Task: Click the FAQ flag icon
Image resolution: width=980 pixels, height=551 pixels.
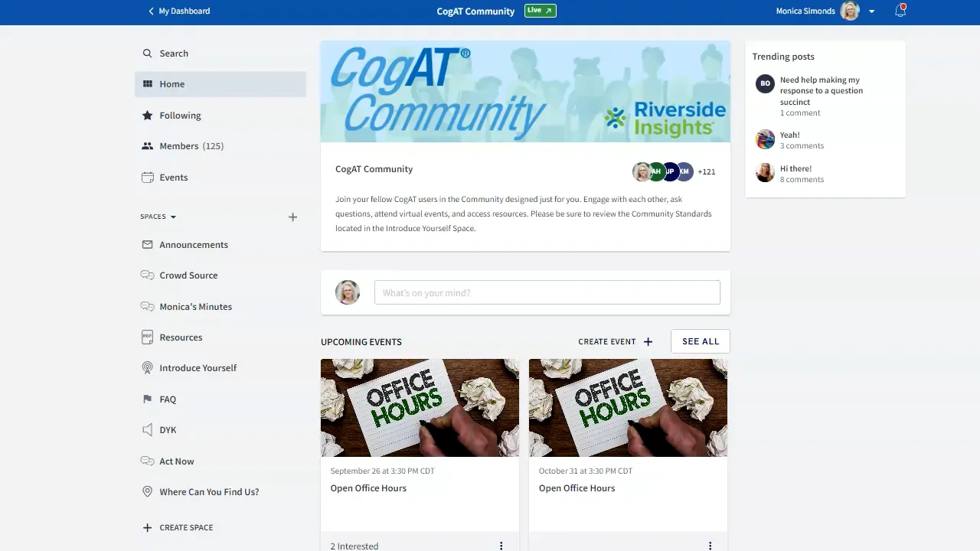Action: [147, 399]
